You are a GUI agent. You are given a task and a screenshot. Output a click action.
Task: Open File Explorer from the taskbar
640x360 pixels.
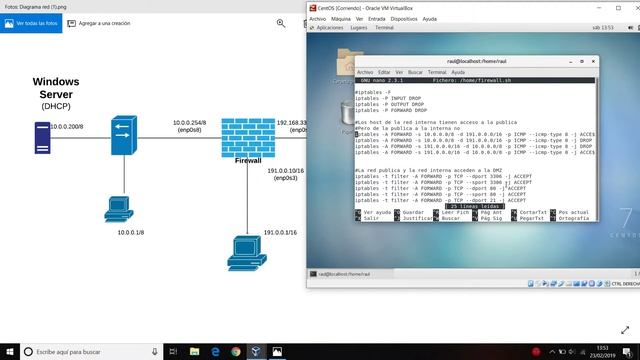coord(194,351)
